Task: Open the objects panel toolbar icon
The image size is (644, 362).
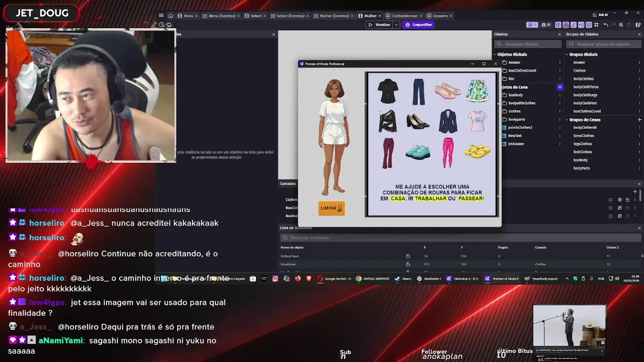Action: pyautogui.click(x=558, y=25)
